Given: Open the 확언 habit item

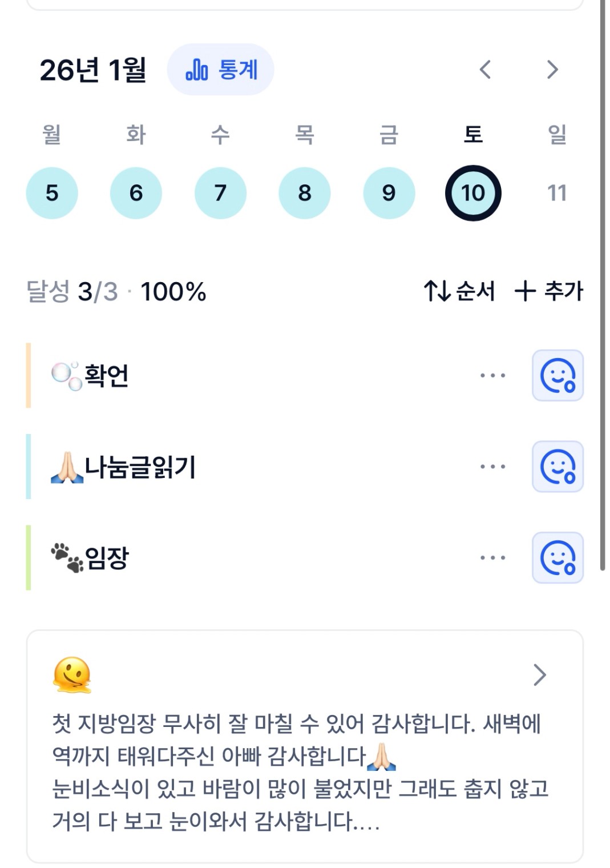Looking at the screenshot, I should [x=107, y=376].
